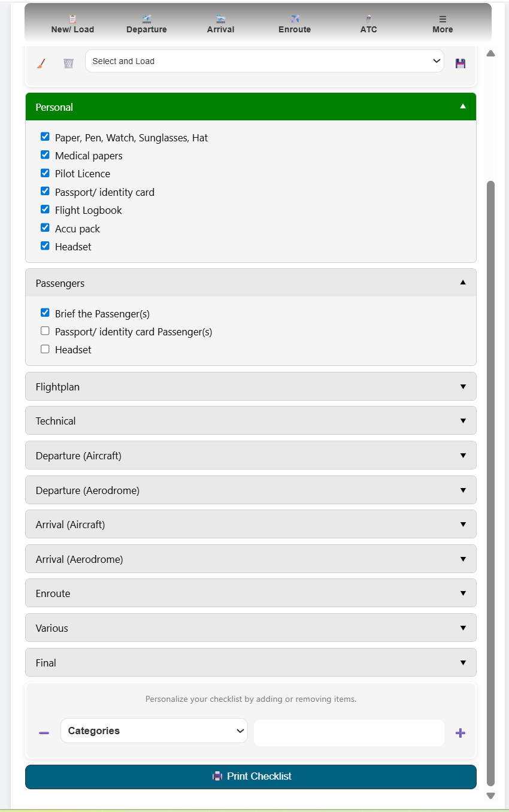Open the Enroute section
Image resolution: width=509 pixels, height=812 pixels.
(x=295, y=25)
